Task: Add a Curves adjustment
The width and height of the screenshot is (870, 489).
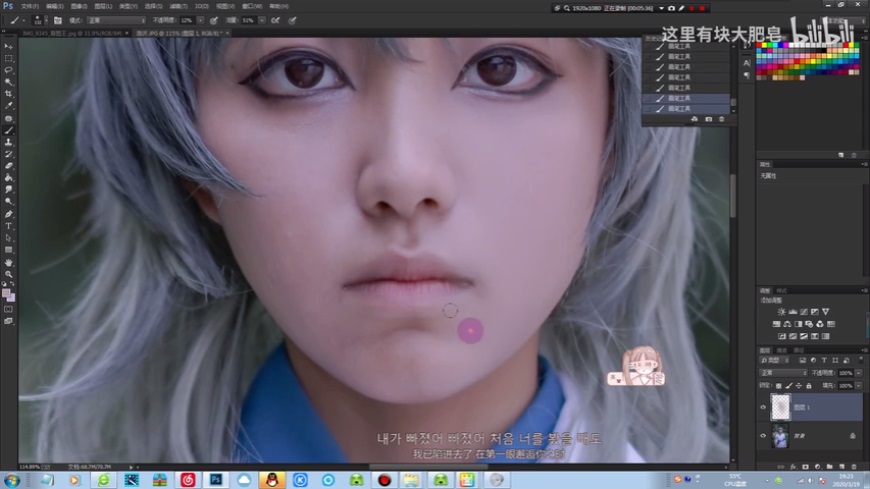Action: 804,312
